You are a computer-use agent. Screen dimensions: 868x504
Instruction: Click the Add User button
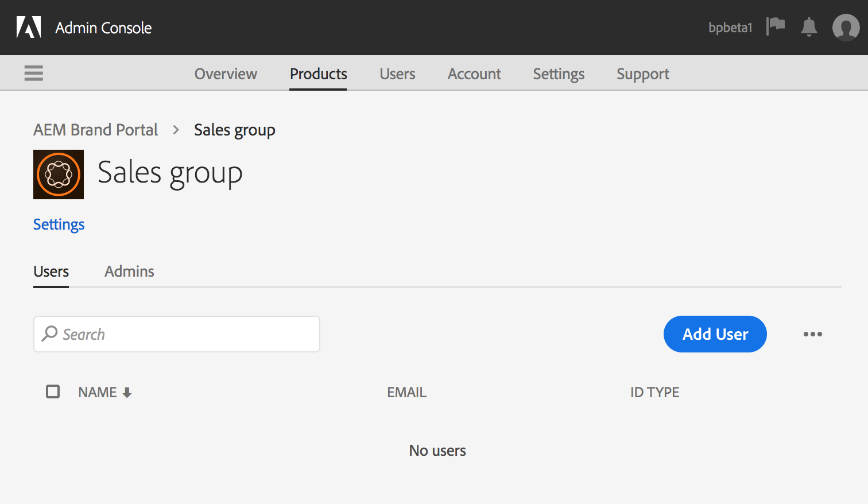pyautogui.click(x=715, y=334)
